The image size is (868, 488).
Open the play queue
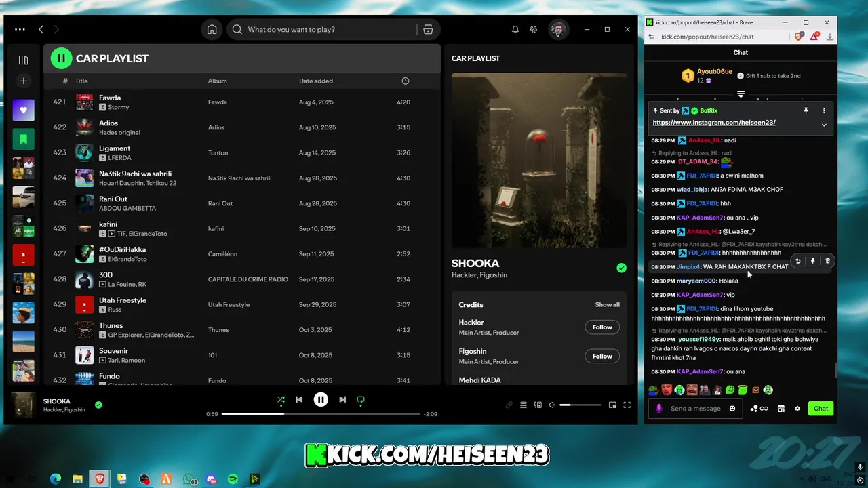tap(524, 405)
